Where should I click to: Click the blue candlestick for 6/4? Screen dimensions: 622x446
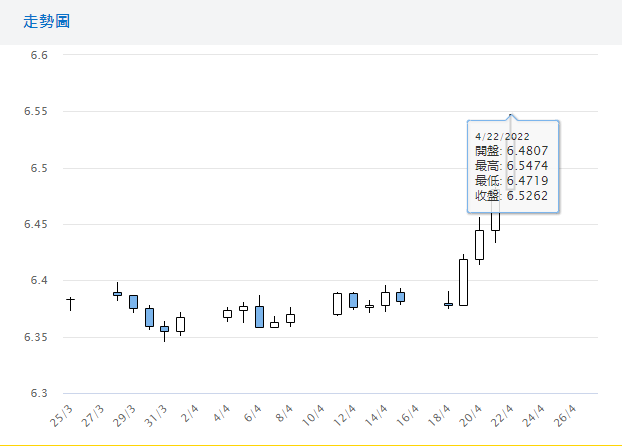click(x=259, y=317)
